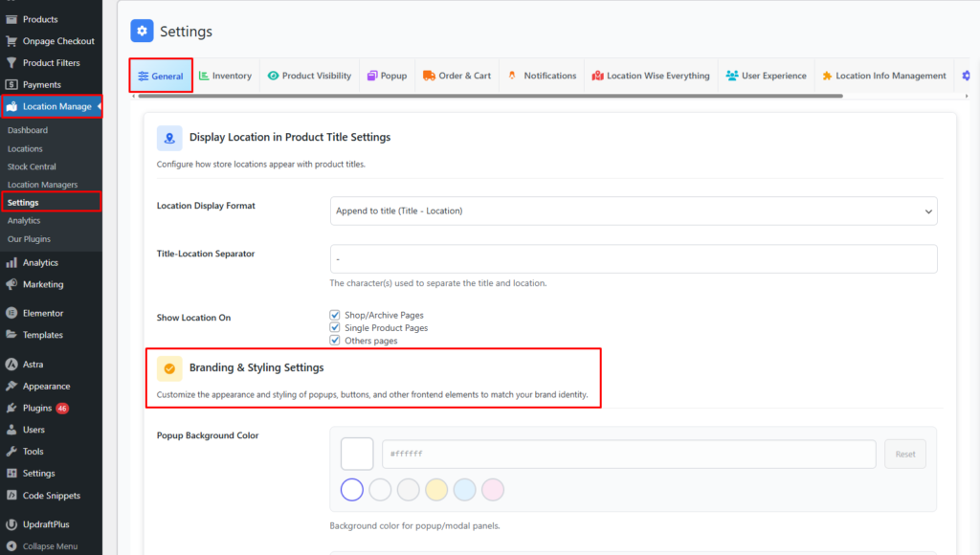Screen dimensions: 980x555
Task: Click the Elementor sidebar icon
Action: click(11, 313)
